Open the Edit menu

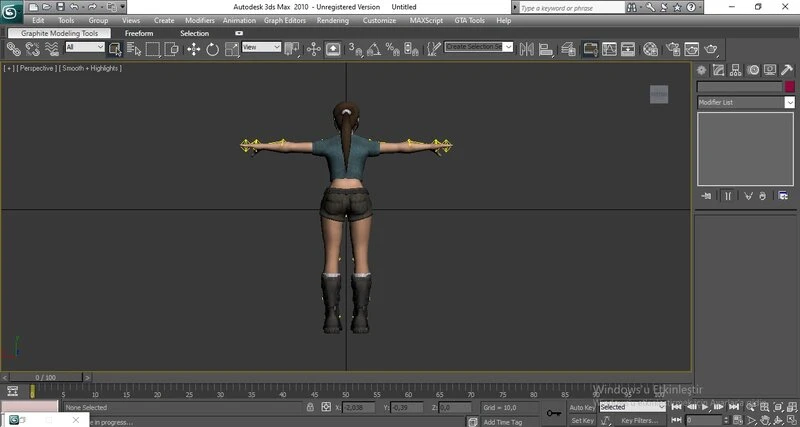[38, 20]
